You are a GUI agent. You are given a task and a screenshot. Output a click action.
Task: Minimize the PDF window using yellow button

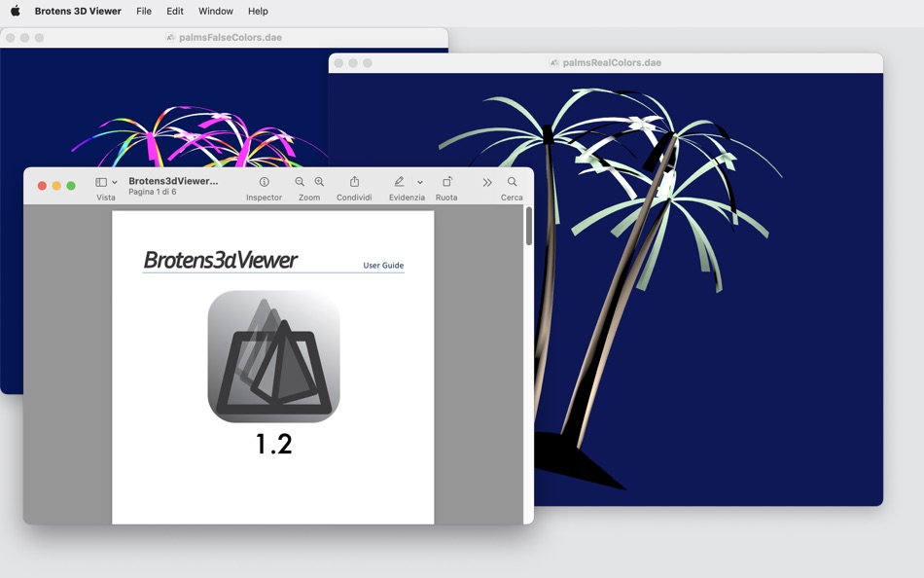click(x=56, y=186)
